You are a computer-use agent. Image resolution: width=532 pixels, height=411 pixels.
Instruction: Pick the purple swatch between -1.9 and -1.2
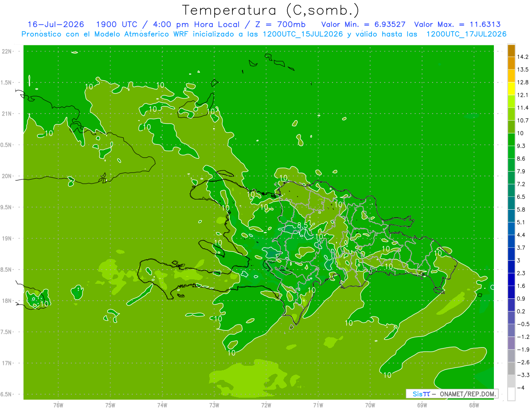click(x=511, y=344)
